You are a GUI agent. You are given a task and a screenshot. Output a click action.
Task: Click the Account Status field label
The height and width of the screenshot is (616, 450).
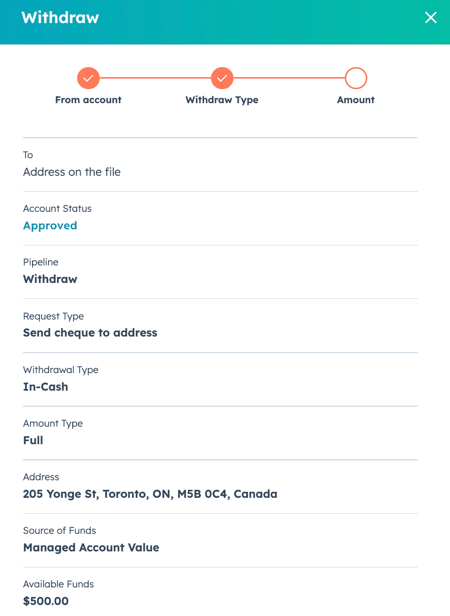[x=57, y=209]
